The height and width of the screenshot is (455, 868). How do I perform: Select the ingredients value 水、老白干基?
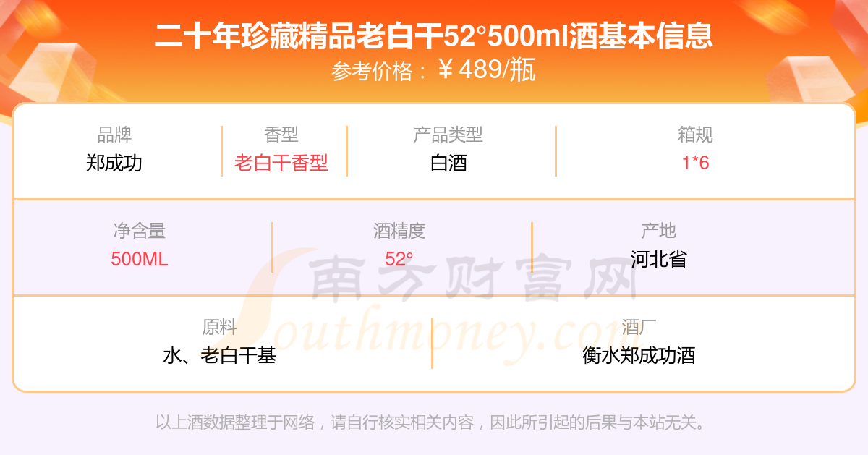[220, 355]
